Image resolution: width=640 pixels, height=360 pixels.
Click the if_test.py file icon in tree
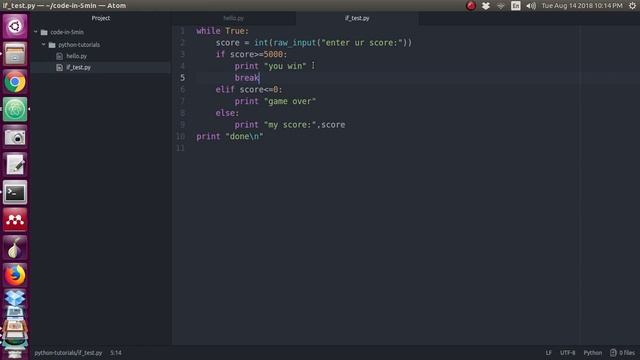point(60,67)
